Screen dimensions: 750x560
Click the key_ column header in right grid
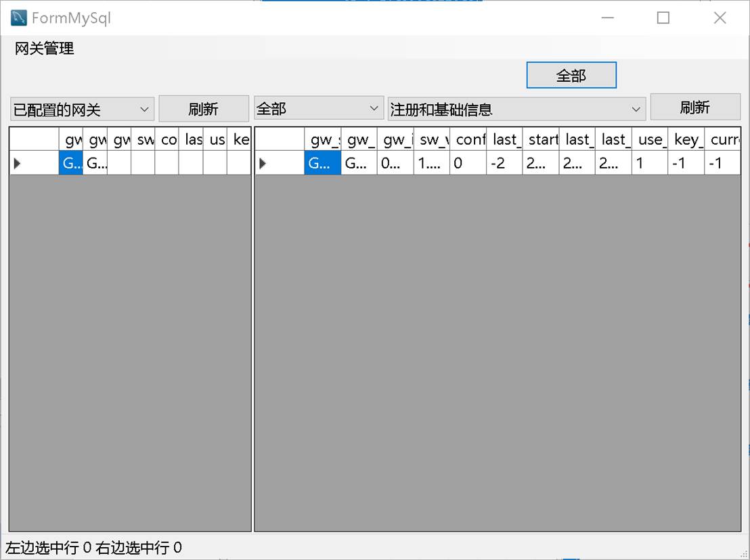click(686, 139)
